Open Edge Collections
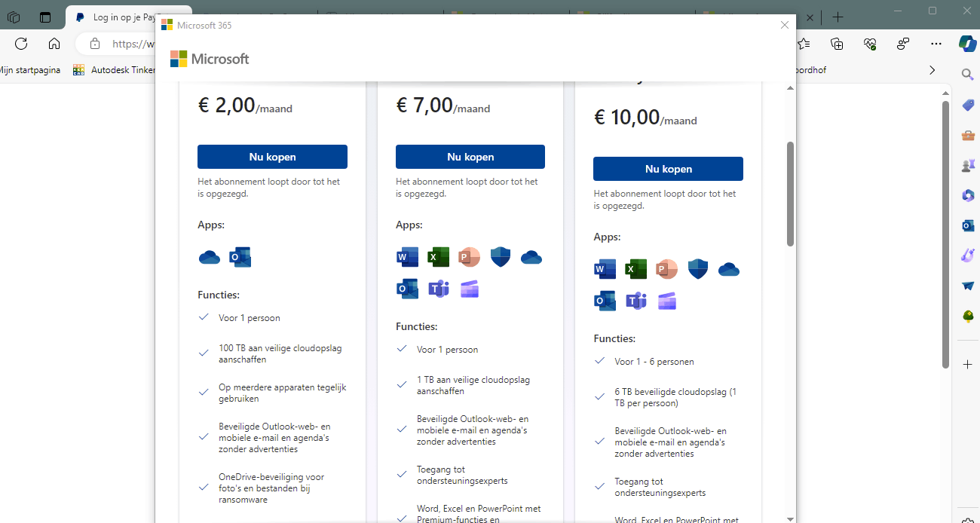Viewport: 980px width, 523px height. (837, 44)
